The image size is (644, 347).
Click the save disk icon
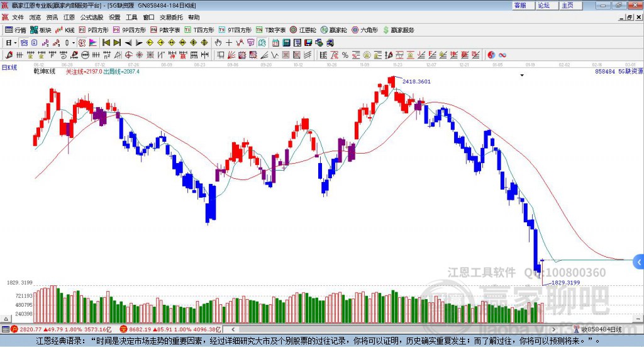308,43
